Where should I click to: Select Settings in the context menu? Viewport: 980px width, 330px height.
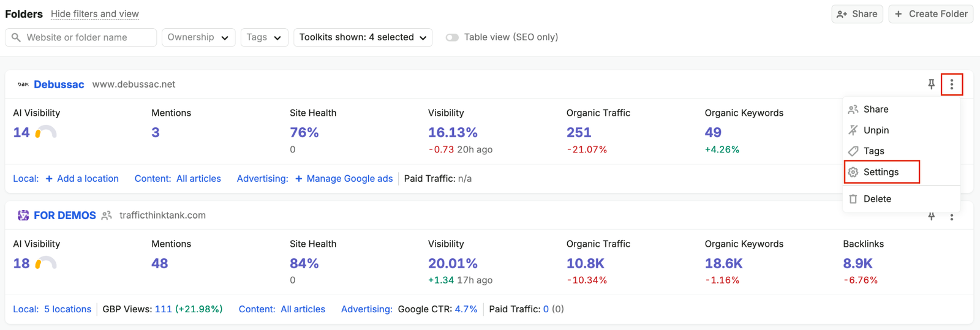click(881, 172)
